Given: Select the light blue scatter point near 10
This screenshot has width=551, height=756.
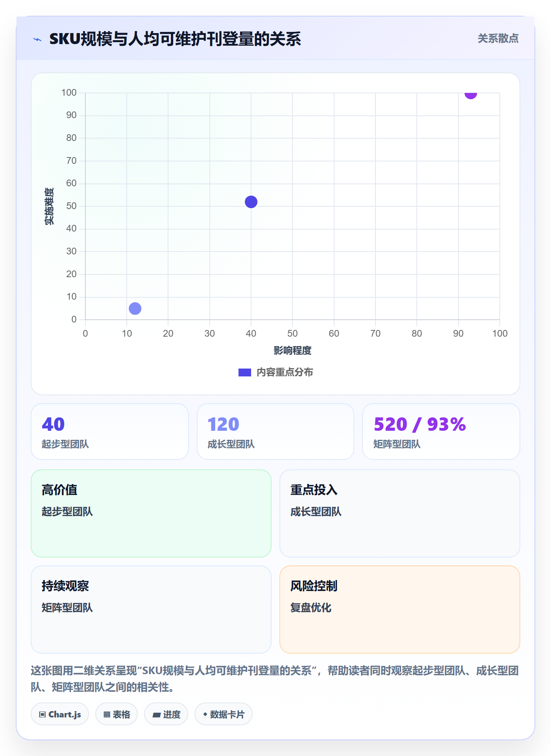Looking at the screenshot, I should click(135, 308).
